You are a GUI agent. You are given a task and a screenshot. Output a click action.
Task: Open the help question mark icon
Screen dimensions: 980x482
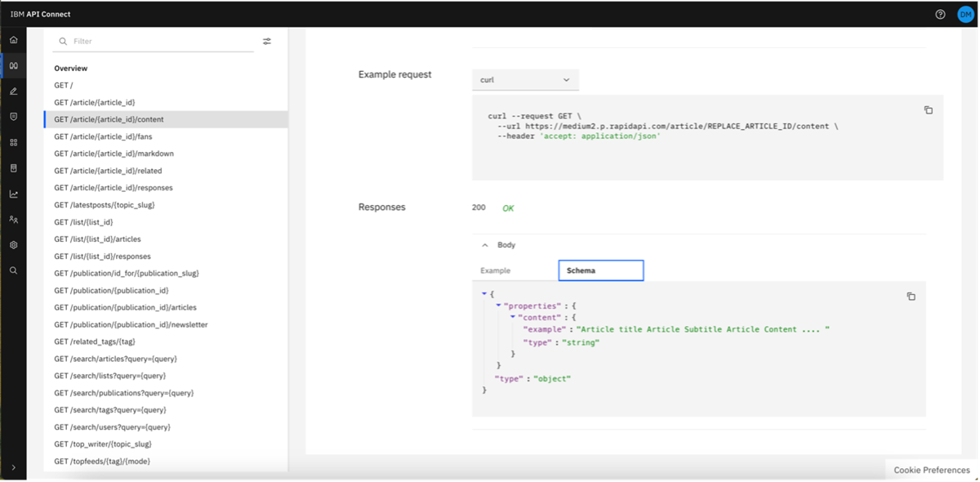(940, 14)
